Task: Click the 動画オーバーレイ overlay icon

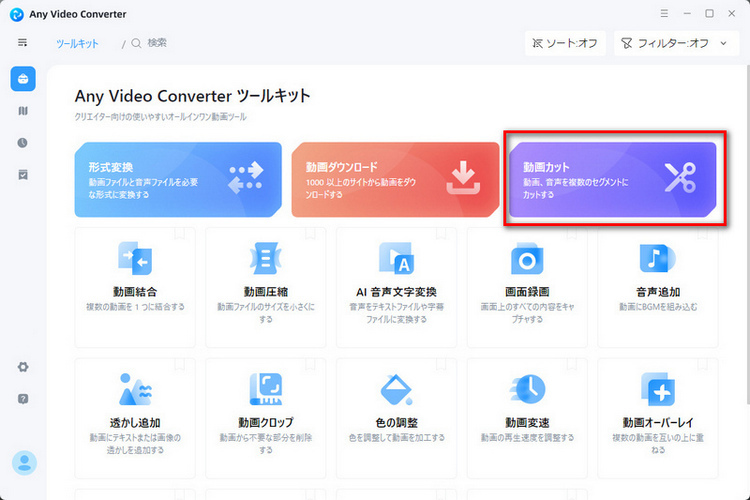Action: (658, 389)
